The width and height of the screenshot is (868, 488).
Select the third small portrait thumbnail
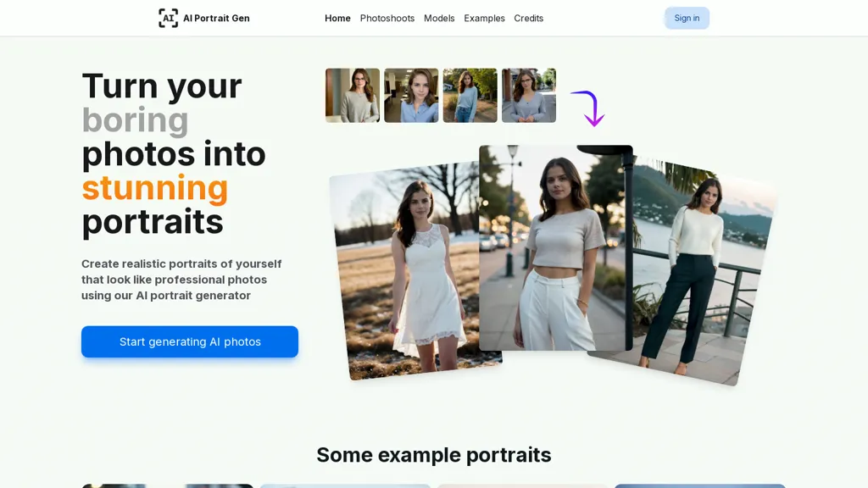pyautogui.click(x=470, y=95)
